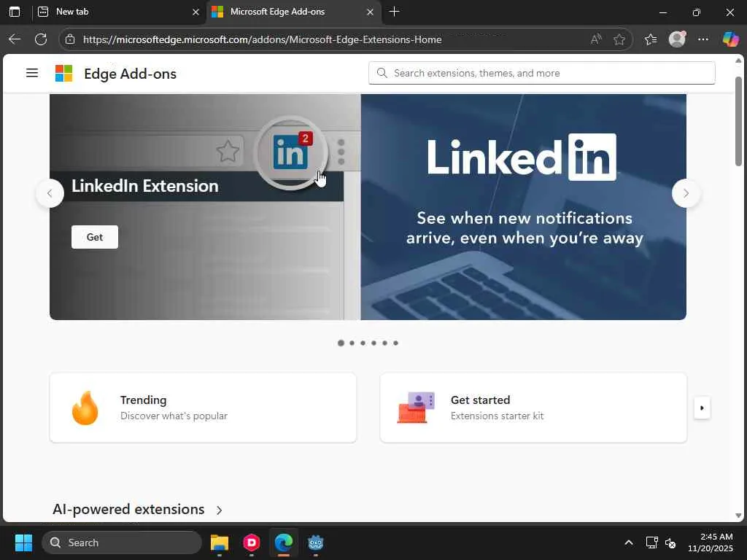Close the Microsoft Edge Add-ons tab
Viewport: 747px width, 560px height.
[370, 12]
